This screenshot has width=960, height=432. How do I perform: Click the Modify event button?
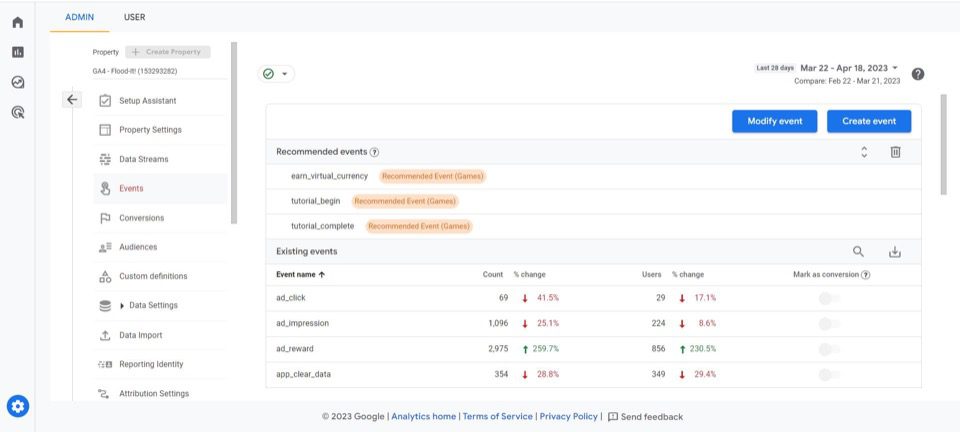[775, 121]
